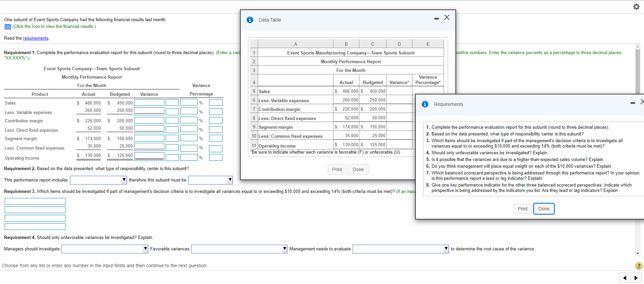Open the 'Managers should investigate' dropdown
The height and width of the screenshot is (284, 644).
[105, 249]
